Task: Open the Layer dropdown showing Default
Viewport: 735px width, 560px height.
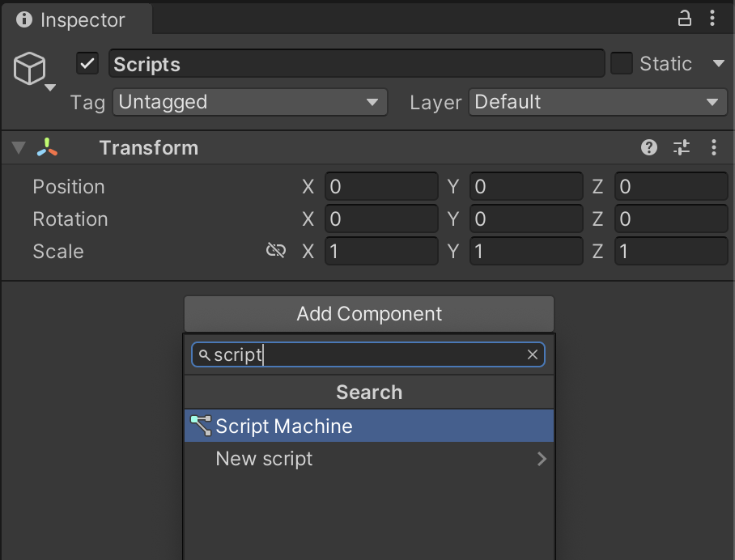Action: coord(597,102)
